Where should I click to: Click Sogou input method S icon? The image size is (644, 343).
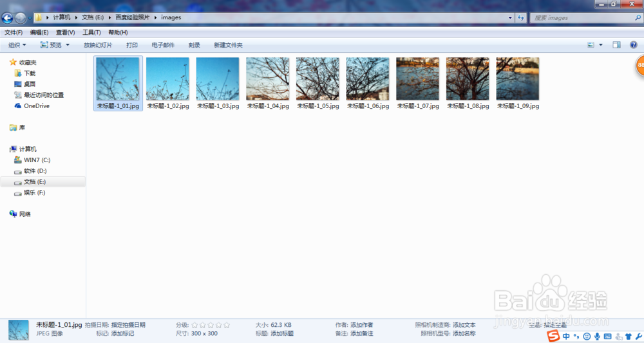pyautogui.click(x=553, y=336)
